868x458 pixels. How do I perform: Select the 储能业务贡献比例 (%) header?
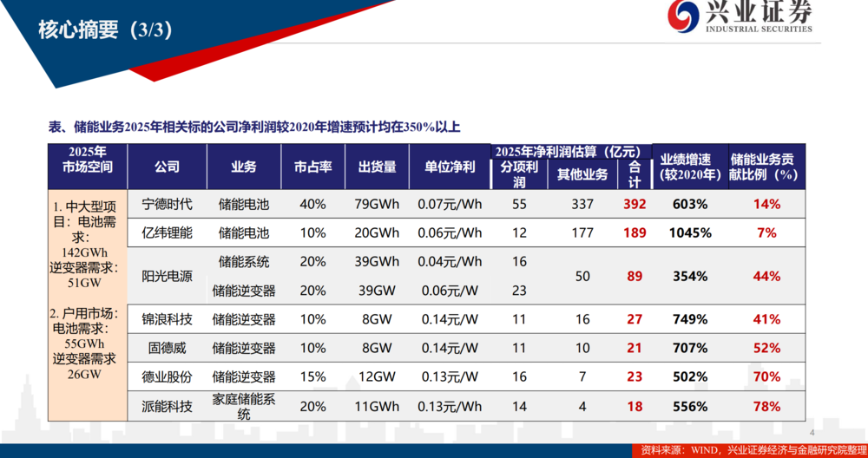tap(766, 167)
